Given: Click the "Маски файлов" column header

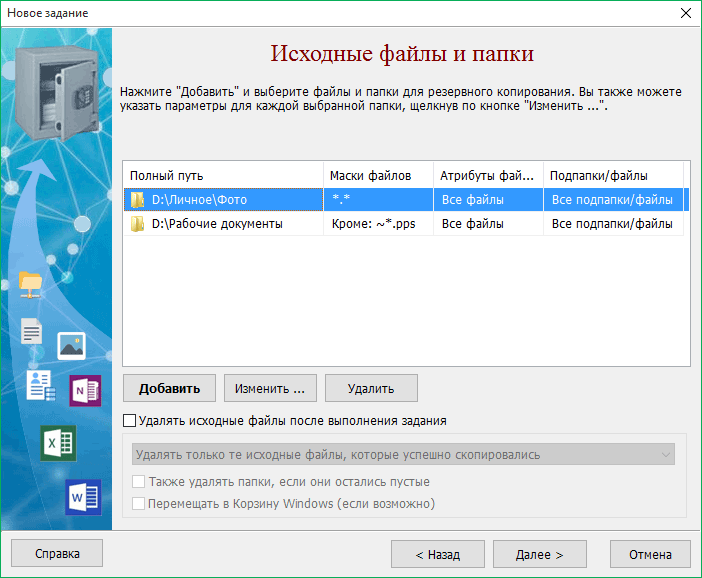Looking at the screenshot, I should pos(378,176).
